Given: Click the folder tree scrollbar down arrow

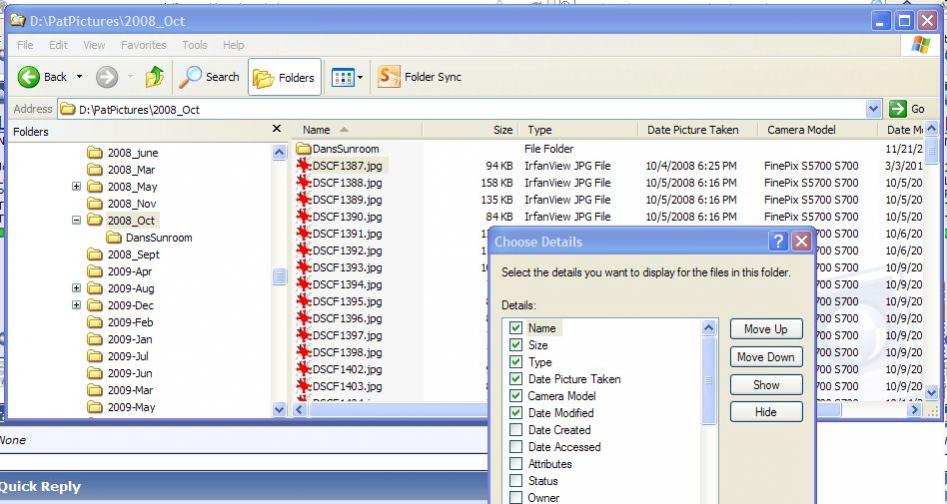Looking at the screenshot, I should point(278,409).
